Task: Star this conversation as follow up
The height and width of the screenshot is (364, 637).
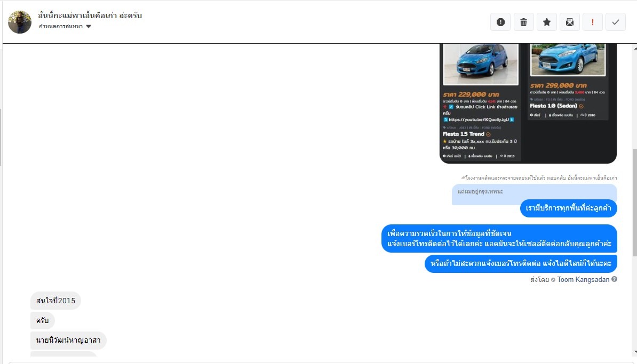Action: pos(547,22)
